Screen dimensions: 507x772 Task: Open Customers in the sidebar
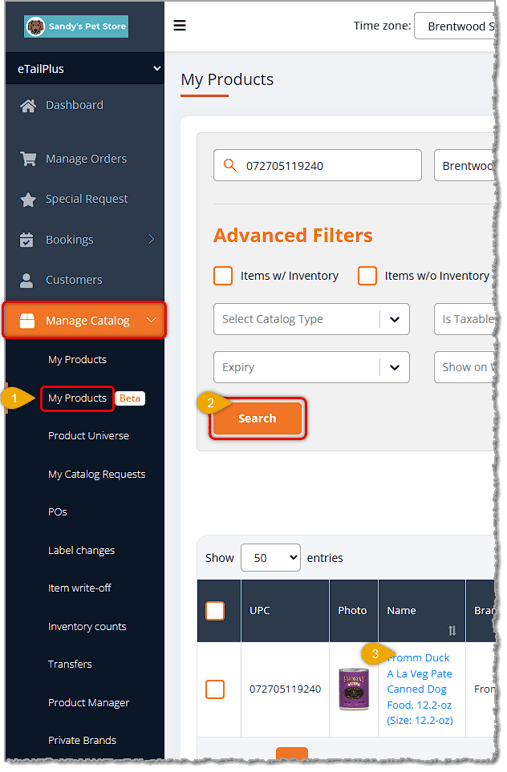point(74,281)
